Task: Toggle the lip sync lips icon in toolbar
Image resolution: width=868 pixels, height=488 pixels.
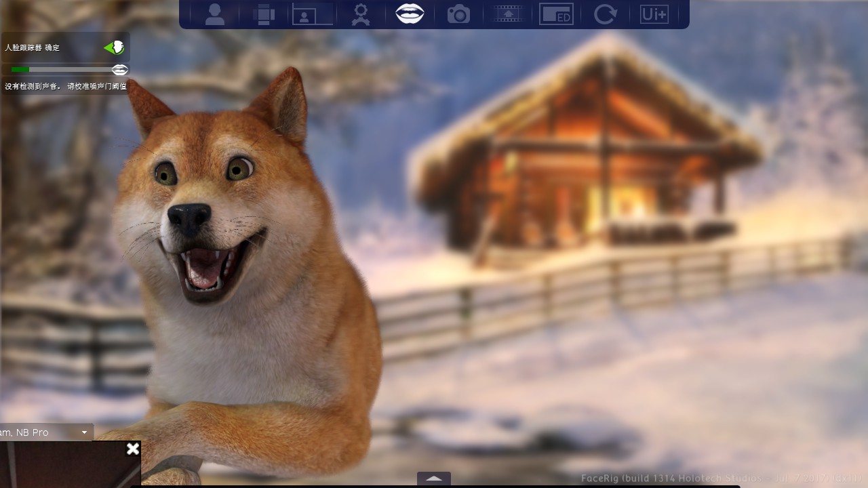Action: 410,14
